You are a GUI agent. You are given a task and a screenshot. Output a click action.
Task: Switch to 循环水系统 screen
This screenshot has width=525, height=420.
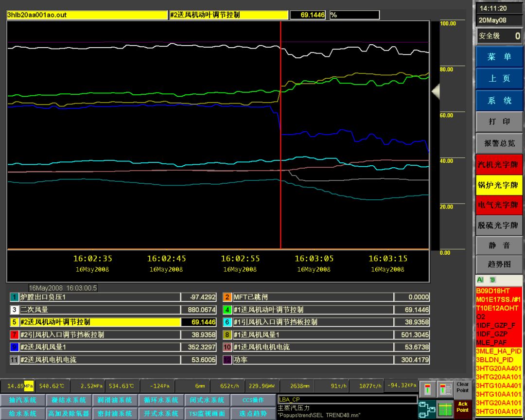(161, 400)
